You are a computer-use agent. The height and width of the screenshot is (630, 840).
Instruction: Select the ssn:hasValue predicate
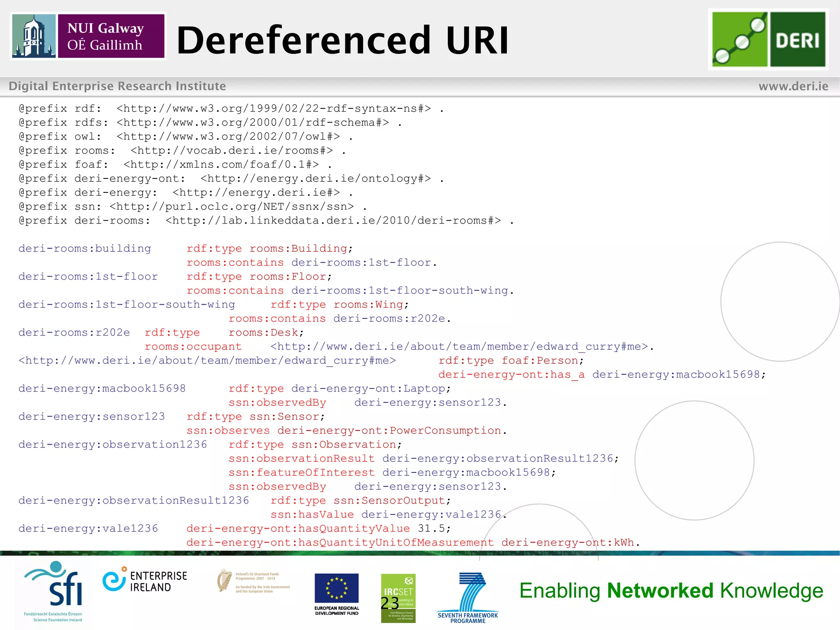[x=312, y=514]
